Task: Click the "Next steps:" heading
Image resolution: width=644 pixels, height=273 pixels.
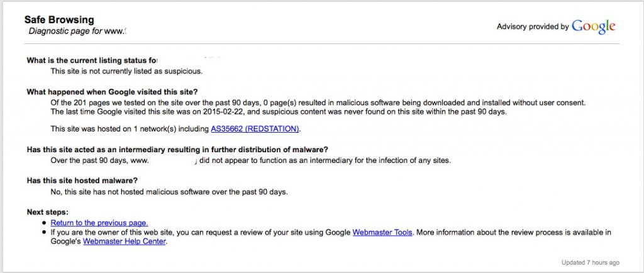Action: tap(47, 212)
